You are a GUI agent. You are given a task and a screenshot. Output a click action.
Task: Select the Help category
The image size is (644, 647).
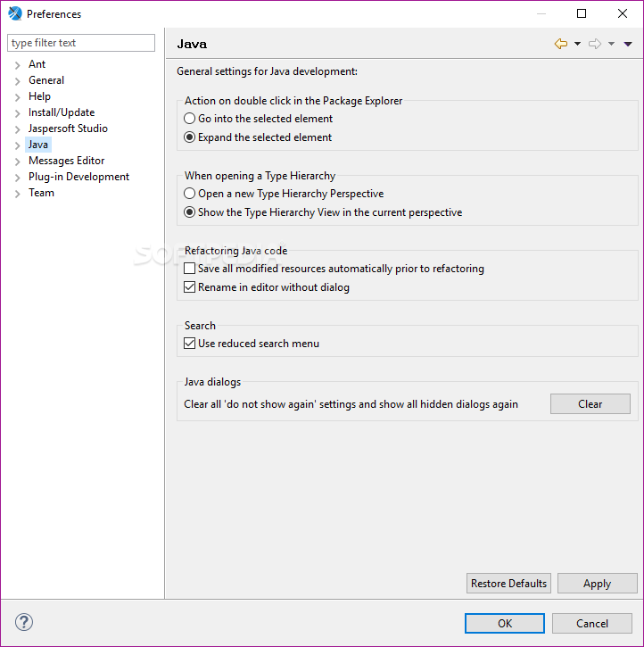coord(39,96)
